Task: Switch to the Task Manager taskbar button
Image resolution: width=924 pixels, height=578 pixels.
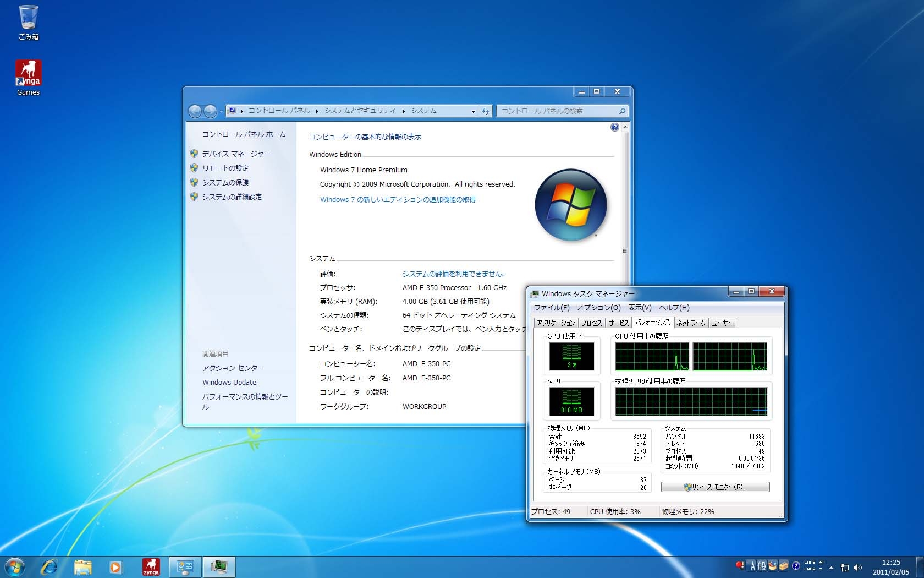Action: (219, 567)
